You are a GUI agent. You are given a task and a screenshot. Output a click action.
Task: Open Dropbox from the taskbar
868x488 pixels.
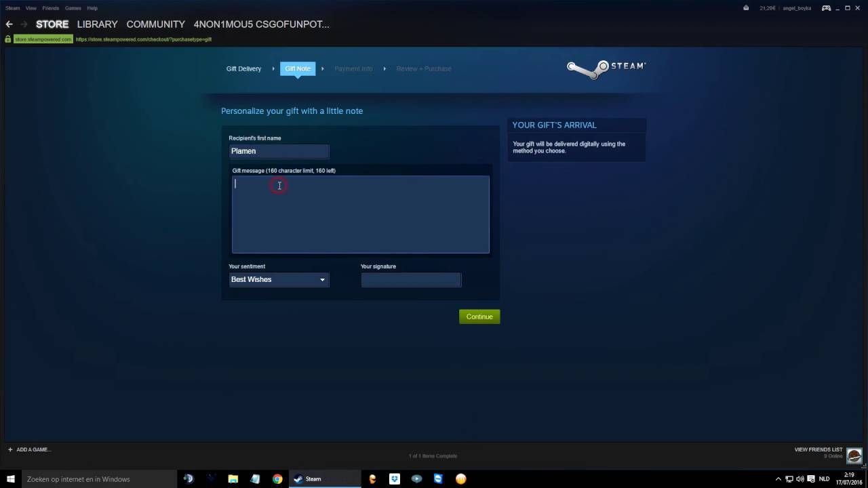click(395, 479)
